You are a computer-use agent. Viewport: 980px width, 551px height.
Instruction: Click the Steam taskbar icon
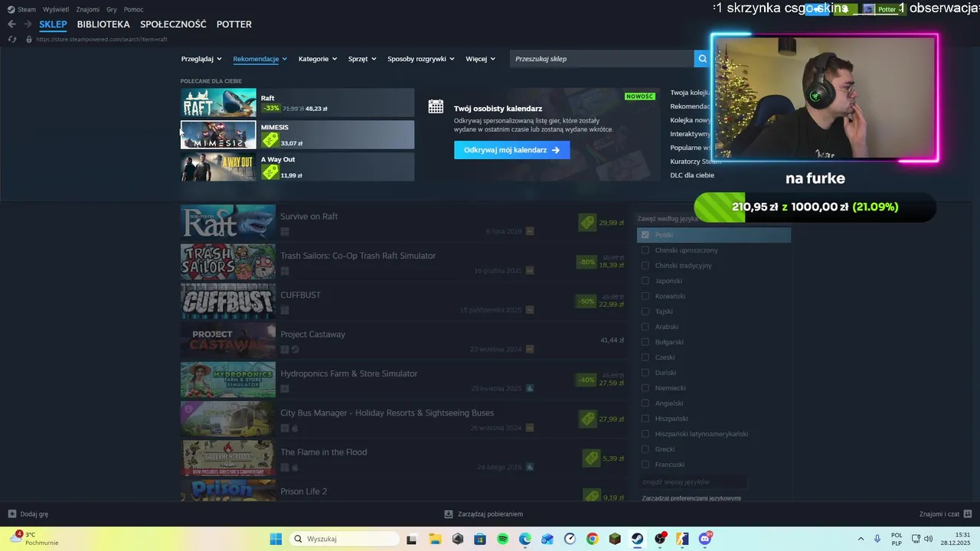tap(637, 539)
